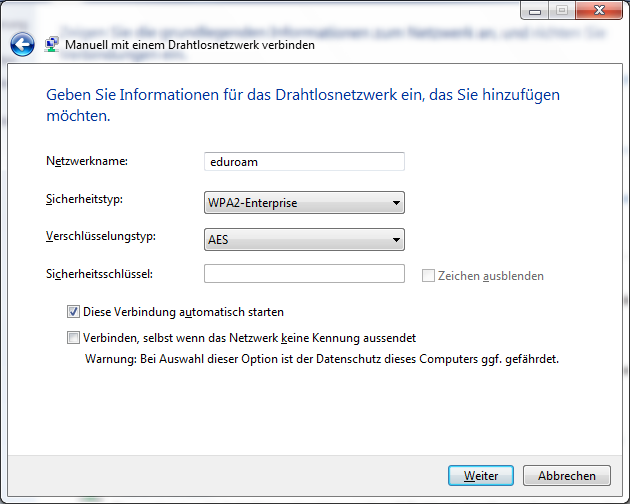Enable the 'Zeichen ausblenden' checkbox
This screenshot has height=504, width=630.
click(x=429, y=275)
